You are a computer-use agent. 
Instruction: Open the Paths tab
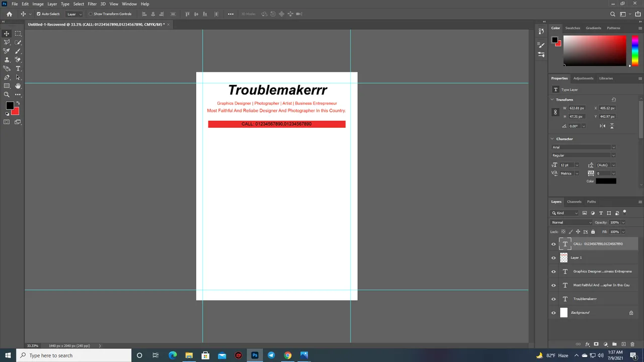(x=591, y=202)
